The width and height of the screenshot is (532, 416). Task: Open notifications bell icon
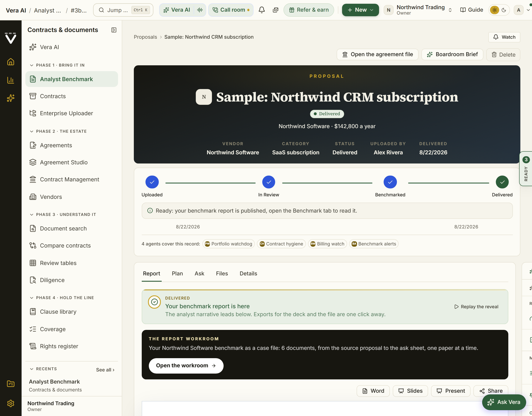pos(262,10)
